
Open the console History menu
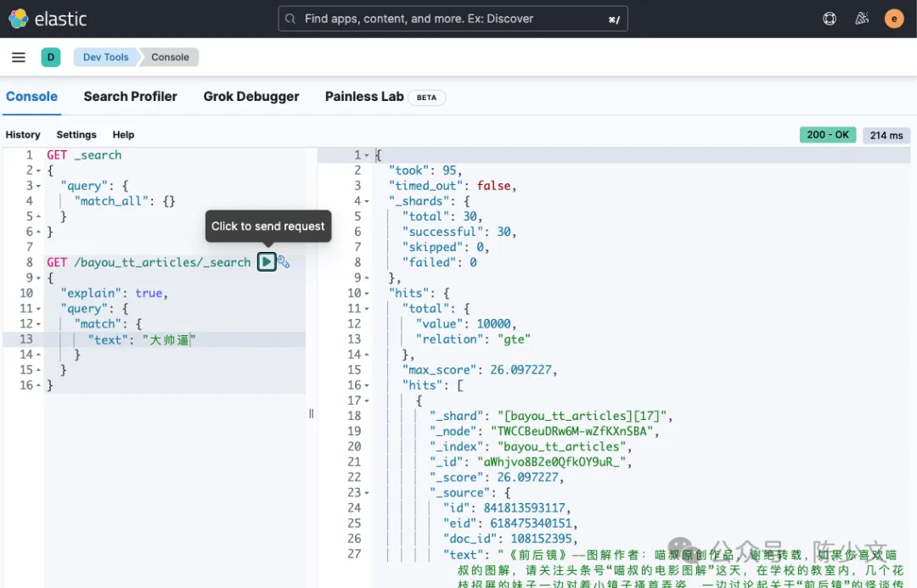[x=22, y=134]
